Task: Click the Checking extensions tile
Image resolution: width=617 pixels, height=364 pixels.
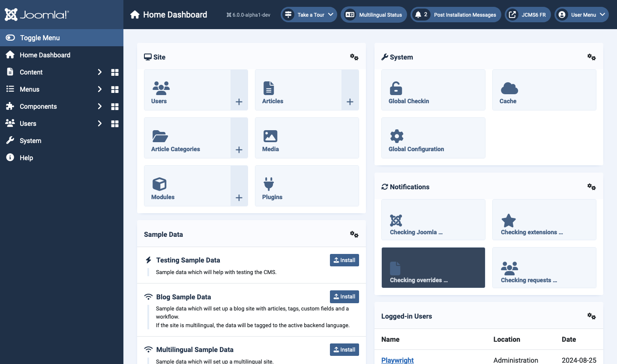Action: [544, 220]
